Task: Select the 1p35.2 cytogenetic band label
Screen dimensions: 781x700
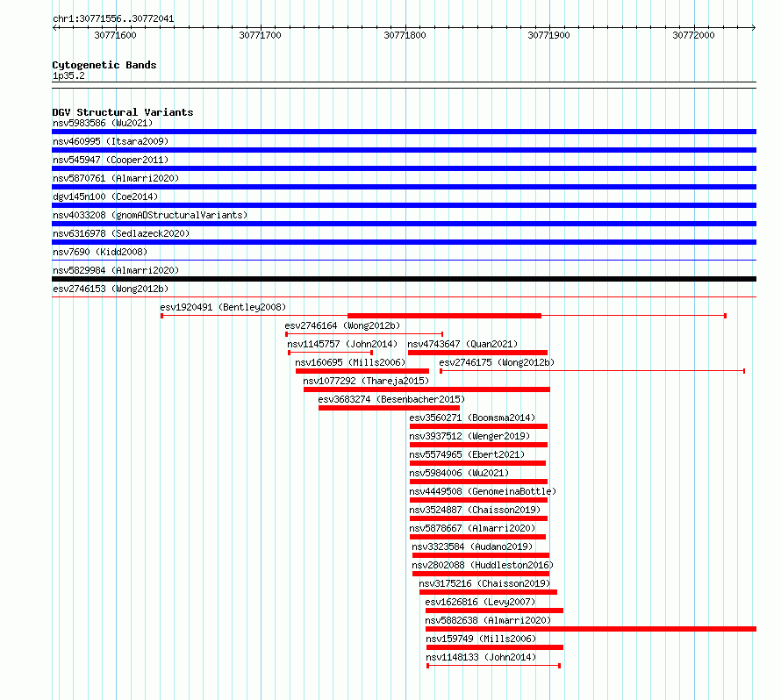Action: [x=68, y=75]
